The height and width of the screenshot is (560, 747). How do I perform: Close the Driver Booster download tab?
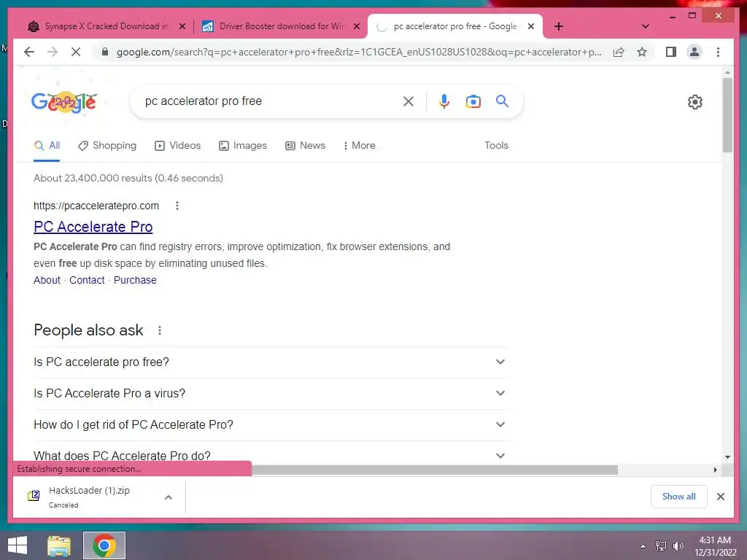(x=356, y=26)
